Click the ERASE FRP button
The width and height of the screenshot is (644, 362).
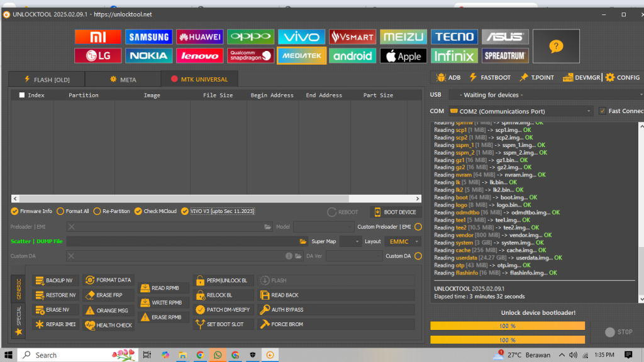109,295
